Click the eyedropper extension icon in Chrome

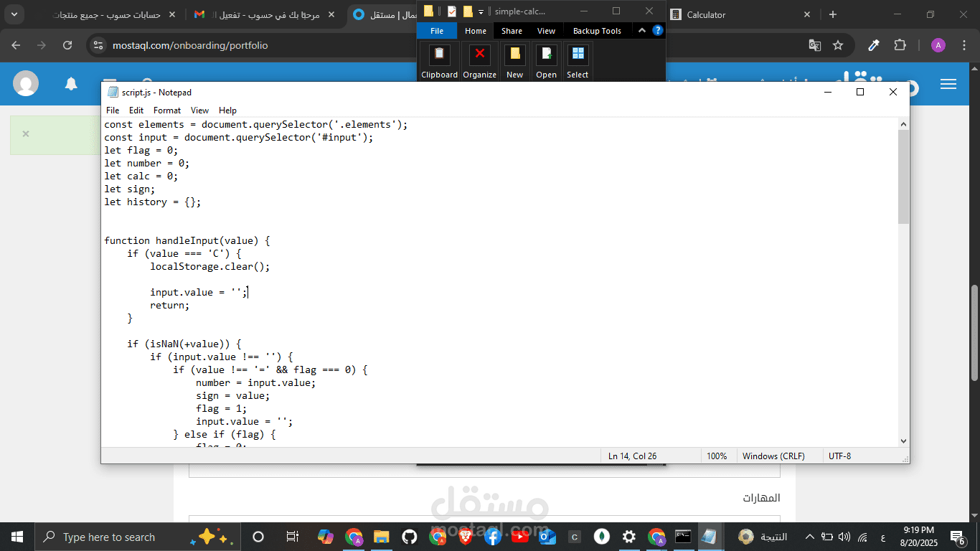[x=874, y=45]
